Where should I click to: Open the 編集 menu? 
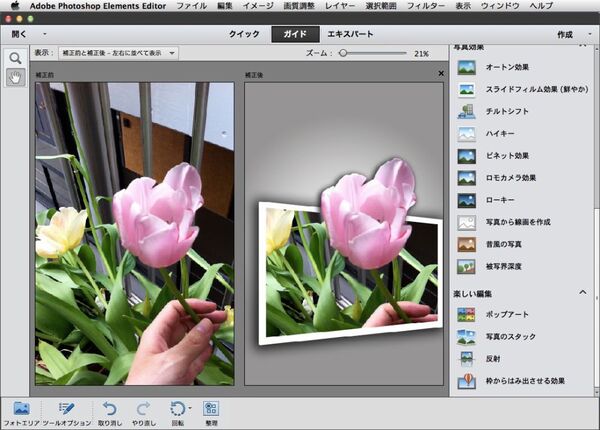225,6
